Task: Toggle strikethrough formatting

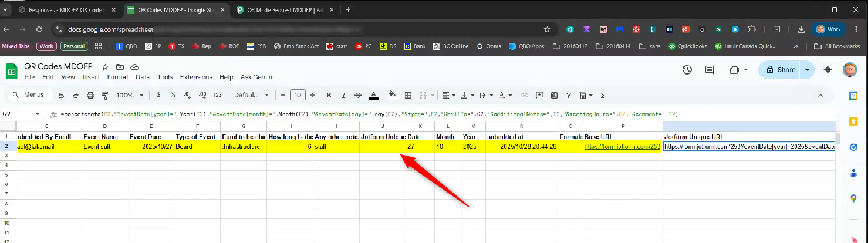Action: point(358,95)
